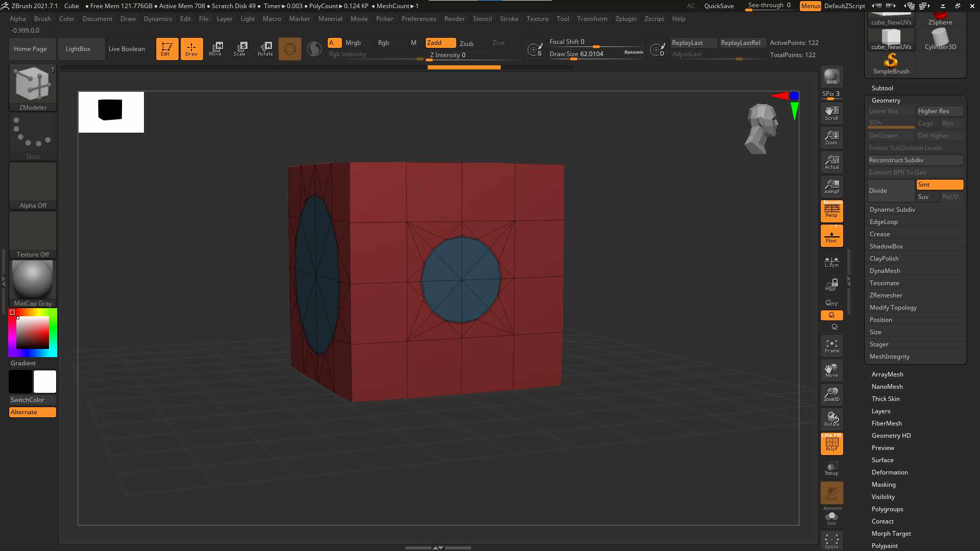
Task: Click the Zoom canvas icon
Action: (831, 138)
